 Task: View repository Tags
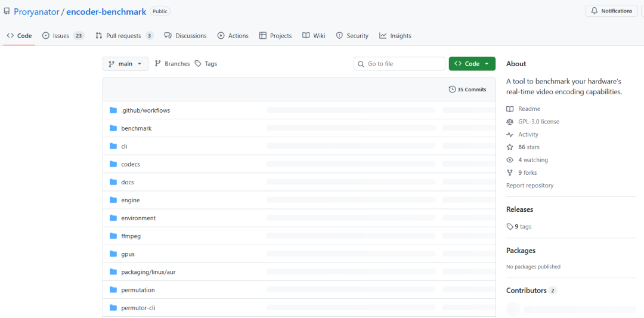pyautogui.click(x=206, y=64)
